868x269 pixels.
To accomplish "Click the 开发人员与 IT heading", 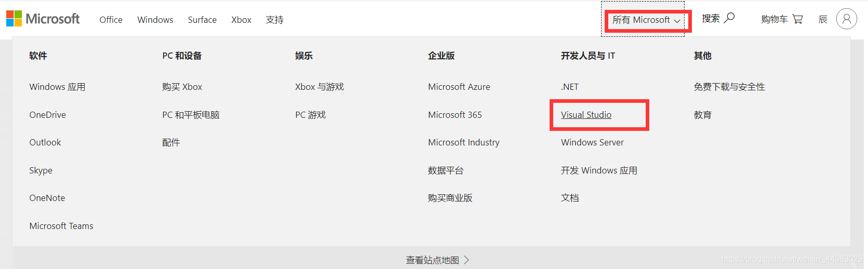I will point(588,56).
